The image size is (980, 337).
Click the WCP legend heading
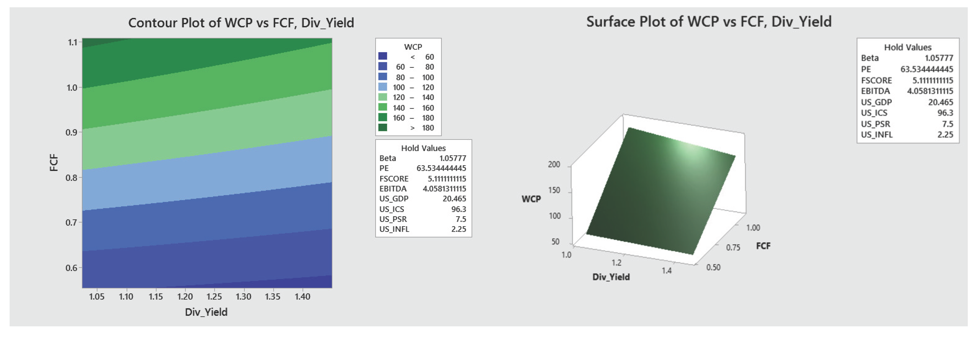(413, 47)
